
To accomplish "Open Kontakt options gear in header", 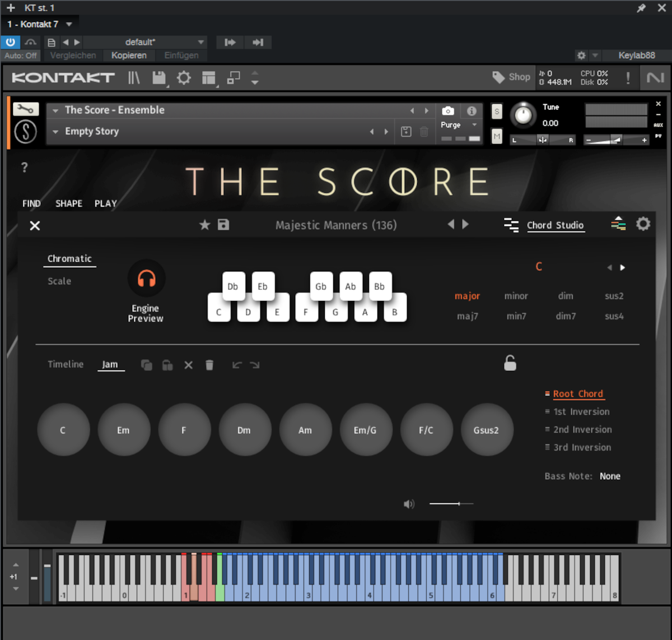I will click(x=184, y=78).
